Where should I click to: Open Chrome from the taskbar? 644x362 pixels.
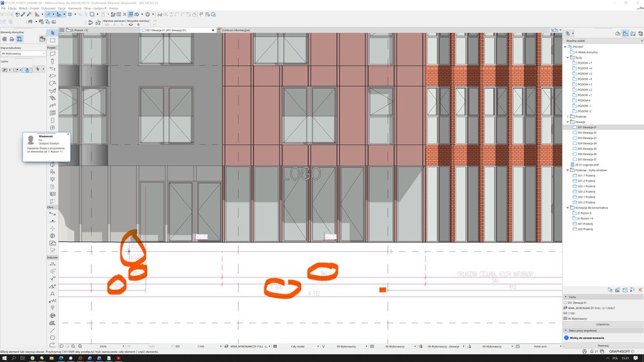click(32, 358)
